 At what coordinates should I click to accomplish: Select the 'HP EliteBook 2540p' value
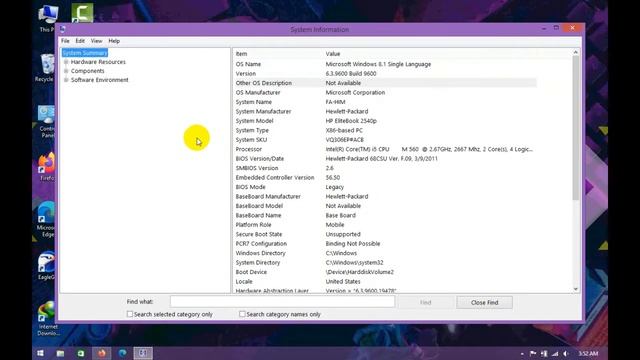[x=351, y=121]
